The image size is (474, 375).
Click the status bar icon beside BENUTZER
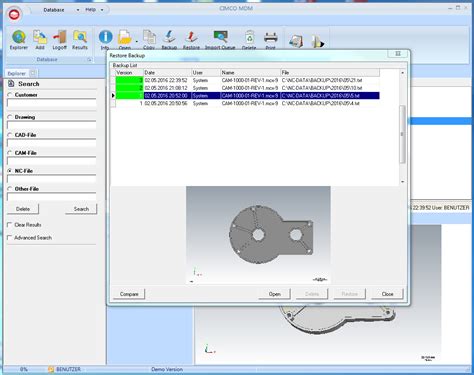click(x=51, y=369)
